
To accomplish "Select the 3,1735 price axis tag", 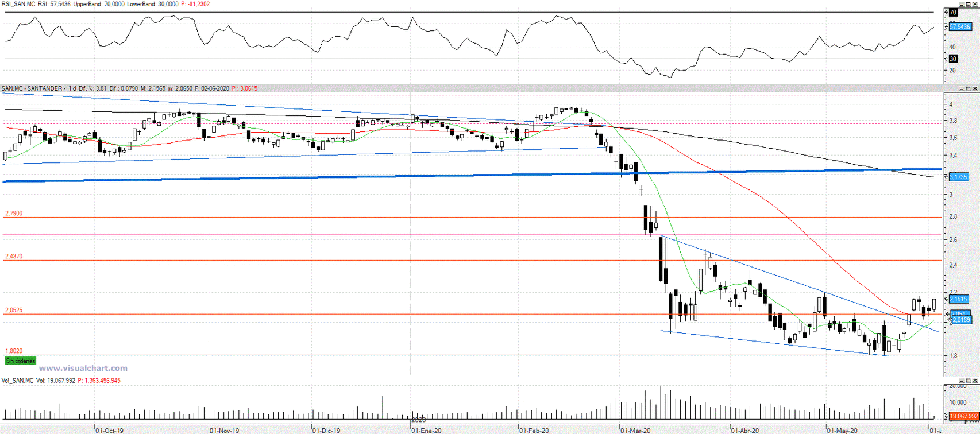I will [959, 177].
